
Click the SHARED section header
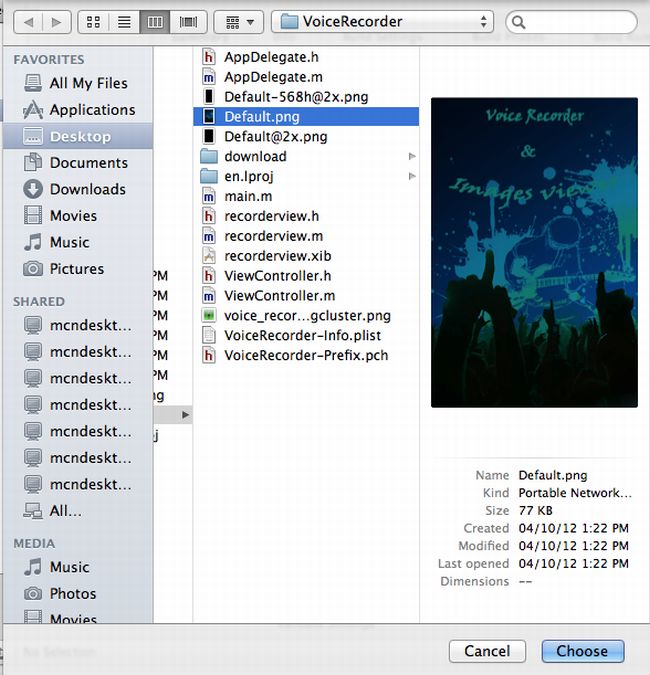(x=39, y=301)
